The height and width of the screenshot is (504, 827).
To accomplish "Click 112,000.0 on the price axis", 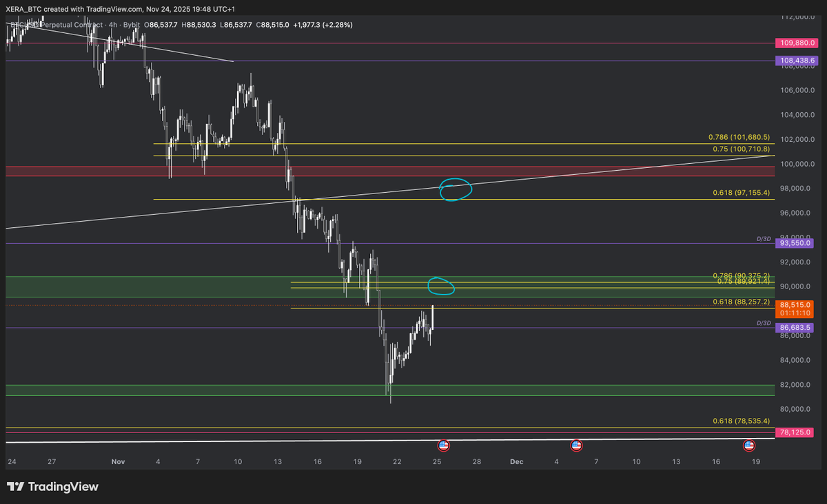I will point(796,17).
